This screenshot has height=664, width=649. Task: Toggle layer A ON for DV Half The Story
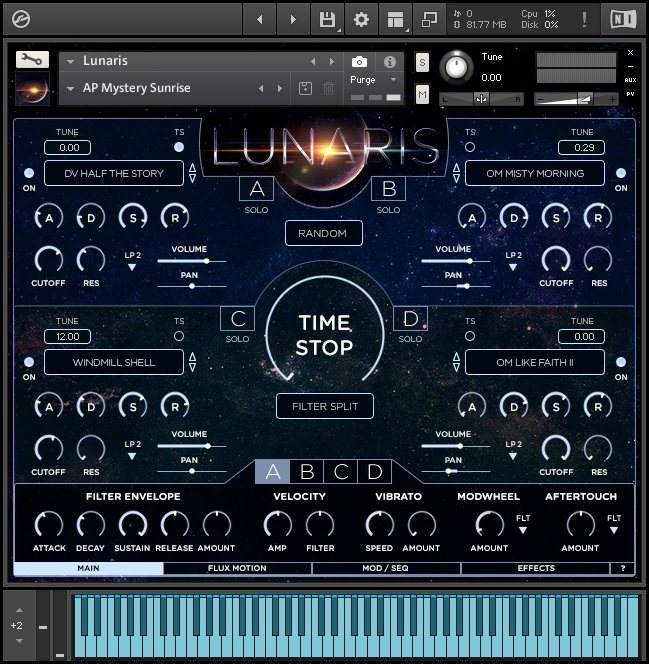point(29,173)
